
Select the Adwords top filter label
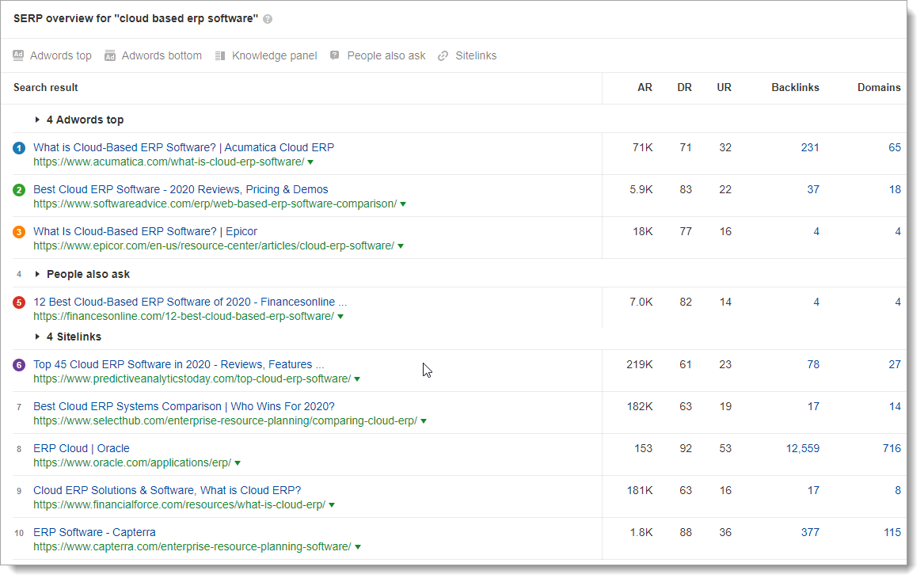point(61,55)
